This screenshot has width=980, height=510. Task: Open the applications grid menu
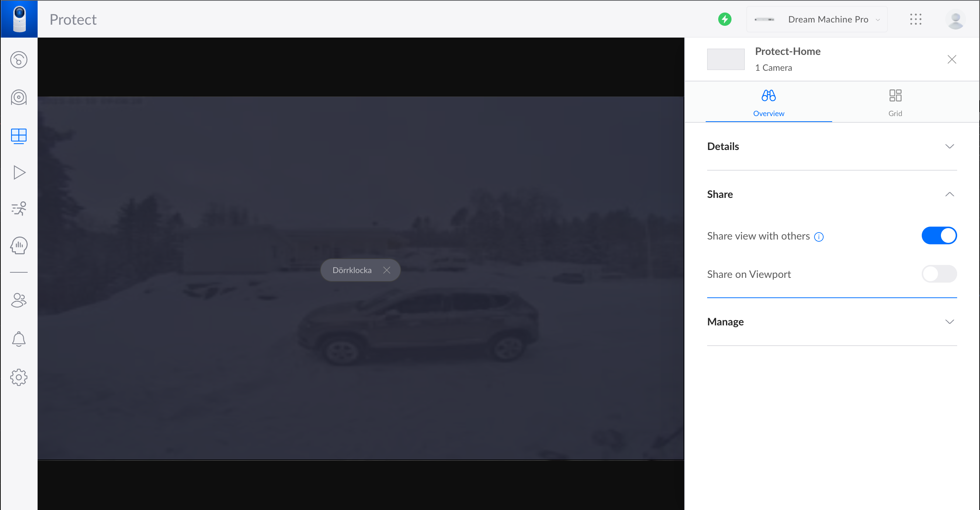pyautogui.click(x=916, y=19)
